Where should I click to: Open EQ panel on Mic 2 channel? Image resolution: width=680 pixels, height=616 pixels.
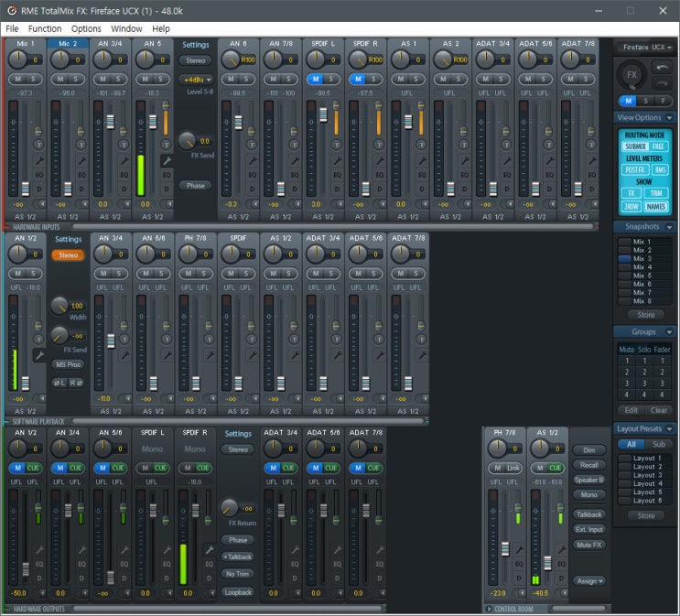(x=82, y=174)
